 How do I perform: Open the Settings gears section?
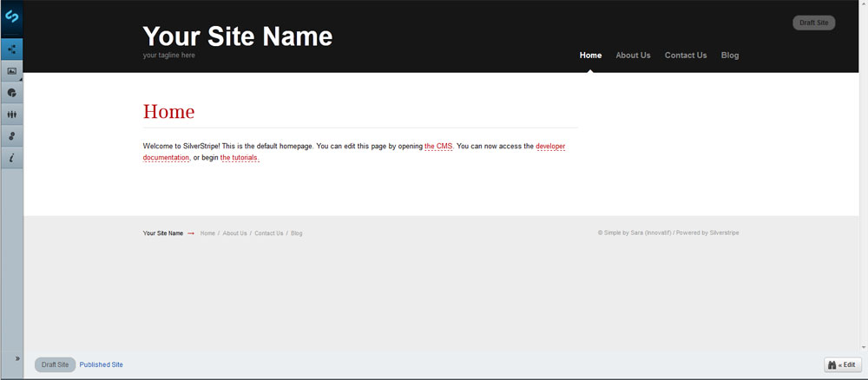[x=11, y=135]
